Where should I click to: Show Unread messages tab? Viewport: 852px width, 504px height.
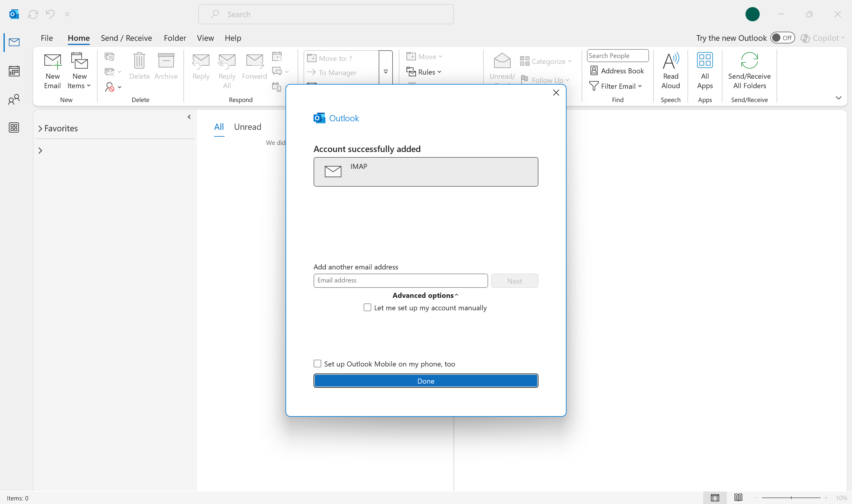pyautogui.click(x=248, y=127)
